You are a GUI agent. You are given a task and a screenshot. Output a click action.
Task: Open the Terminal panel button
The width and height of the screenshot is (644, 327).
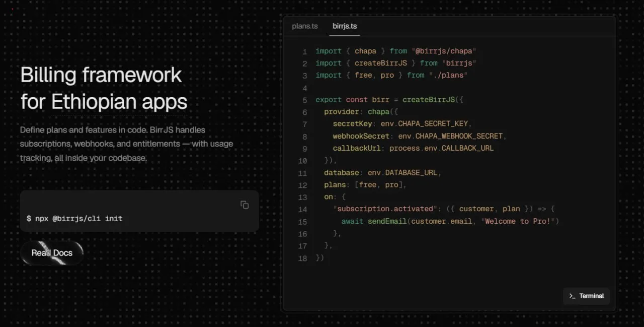point(586,296)
